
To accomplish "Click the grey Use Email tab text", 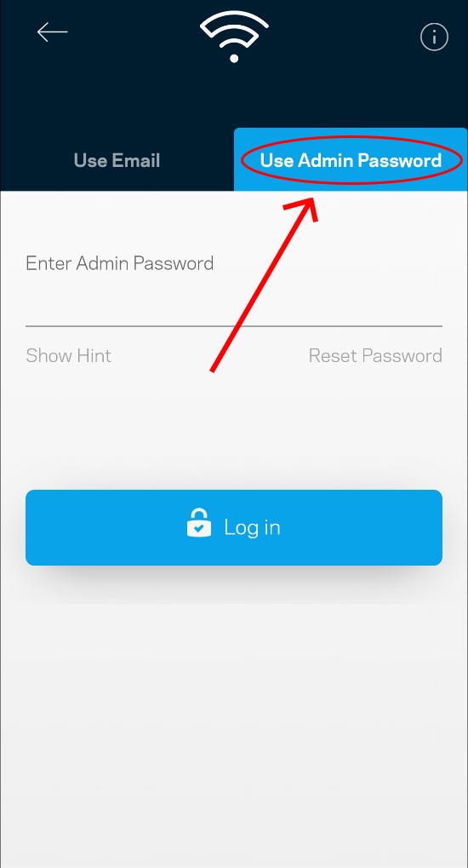I will click(117, 160).
